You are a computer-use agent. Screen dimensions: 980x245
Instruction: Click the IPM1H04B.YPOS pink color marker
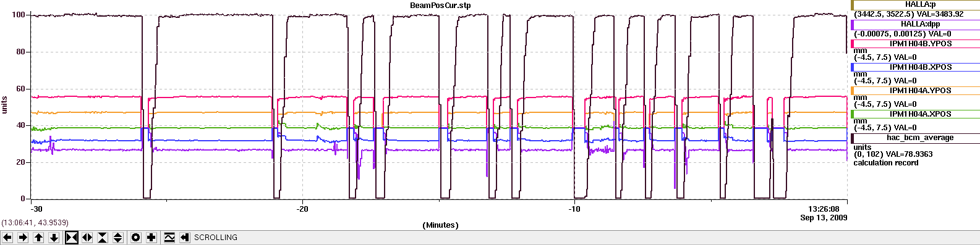(853, 44)
